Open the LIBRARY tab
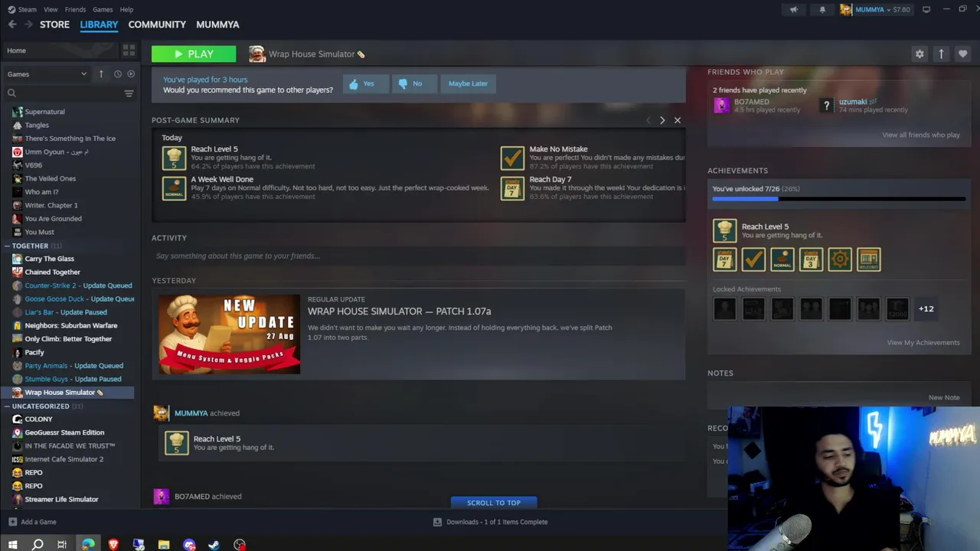The width and height of the screenshot is (980, 551). pos(99,24)
